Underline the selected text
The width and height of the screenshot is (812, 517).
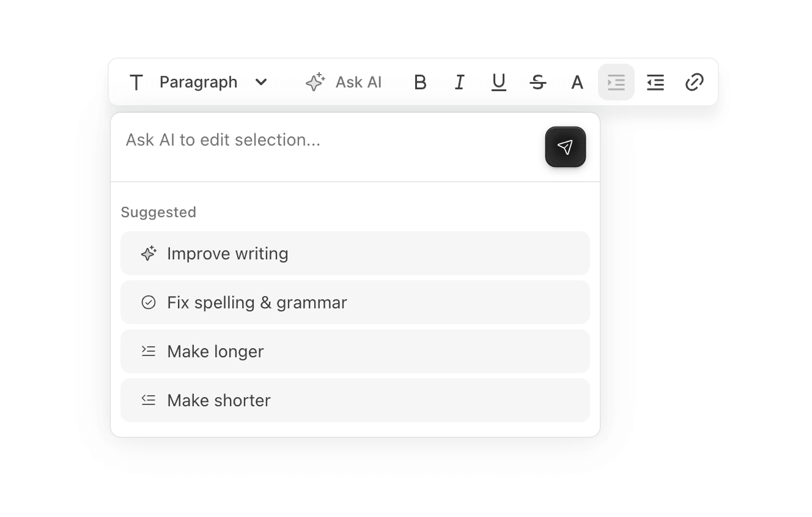498,82
